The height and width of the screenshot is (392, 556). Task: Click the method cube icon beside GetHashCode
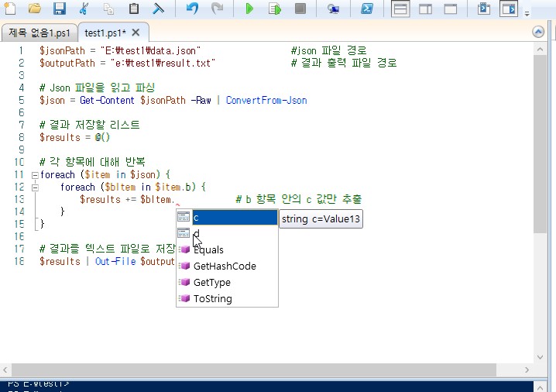[x=184, y=266]
